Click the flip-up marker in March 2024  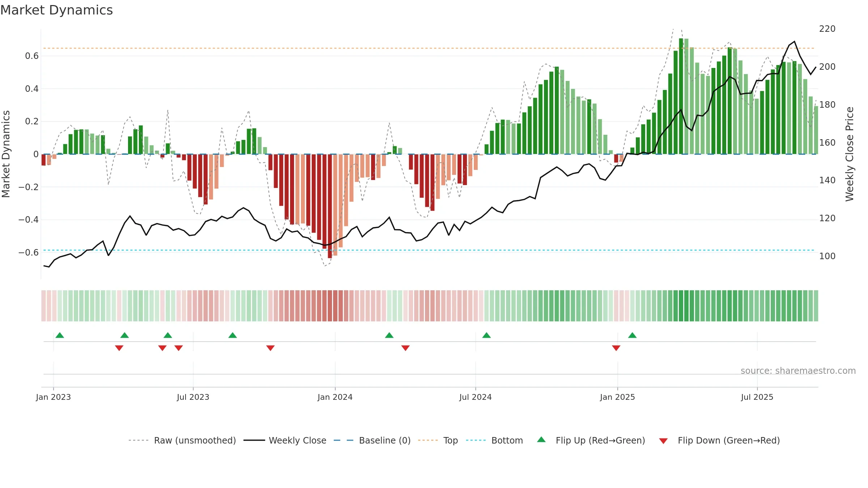click(x=389, y=335)
